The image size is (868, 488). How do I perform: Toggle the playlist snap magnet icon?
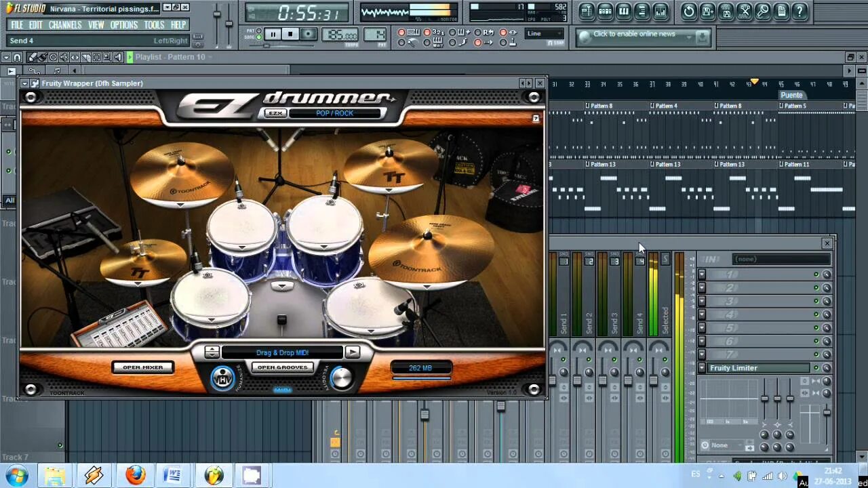[x=17, y=58]
